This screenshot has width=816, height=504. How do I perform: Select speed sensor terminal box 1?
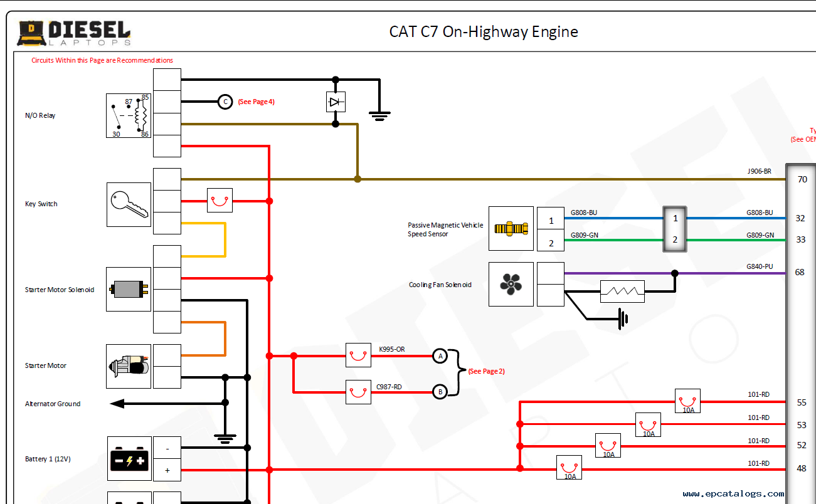pos(551,218)
